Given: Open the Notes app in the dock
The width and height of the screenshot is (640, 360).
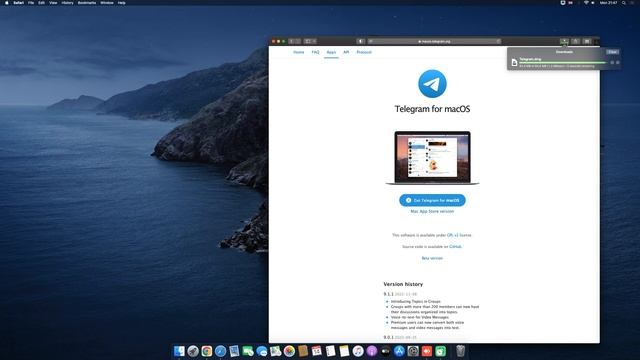Looking at the screenshot, I should point(344,351).
